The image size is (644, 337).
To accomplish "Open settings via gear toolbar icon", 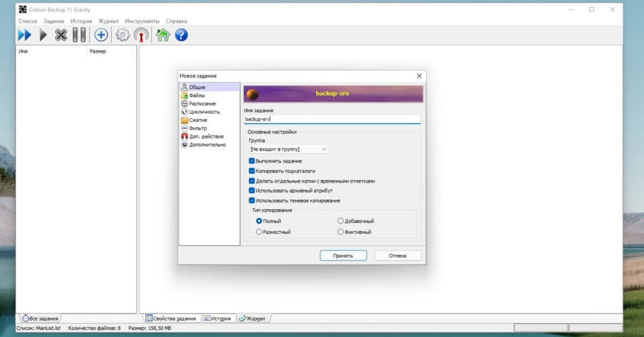I will click(x=123, y=35).
